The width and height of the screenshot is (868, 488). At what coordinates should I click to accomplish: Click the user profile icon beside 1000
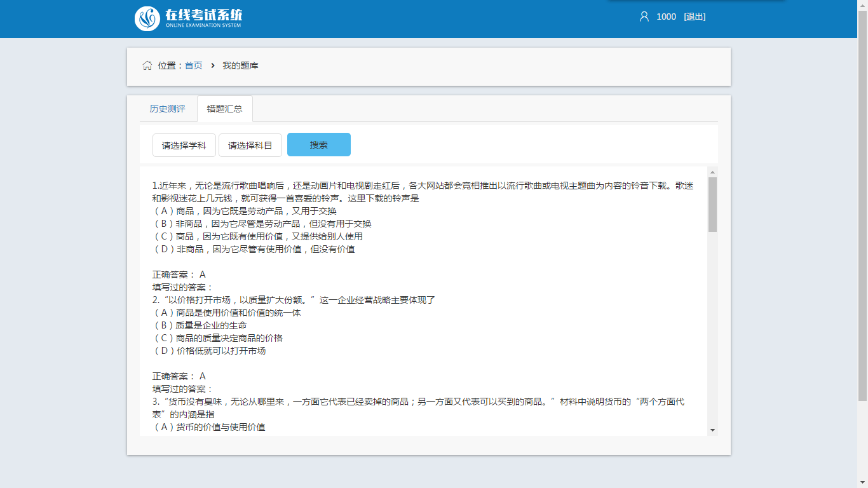point(644,17)
